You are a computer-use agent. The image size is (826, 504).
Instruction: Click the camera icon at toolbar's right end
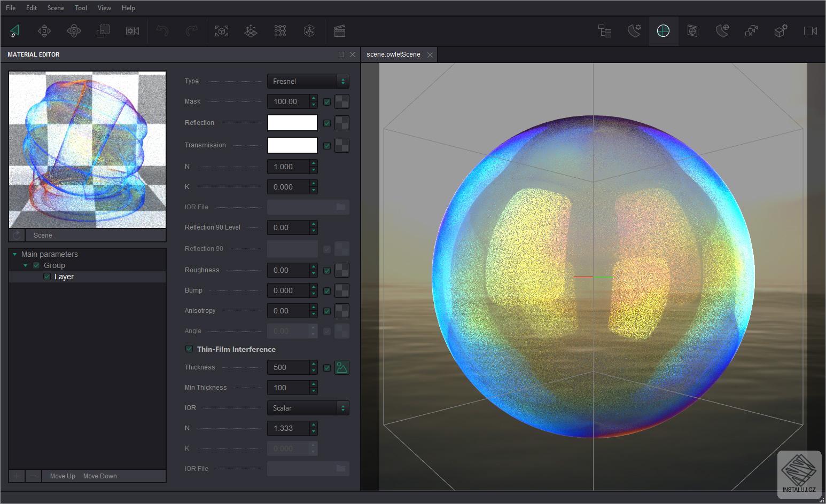pyautogui.click(x=810, y=31)
